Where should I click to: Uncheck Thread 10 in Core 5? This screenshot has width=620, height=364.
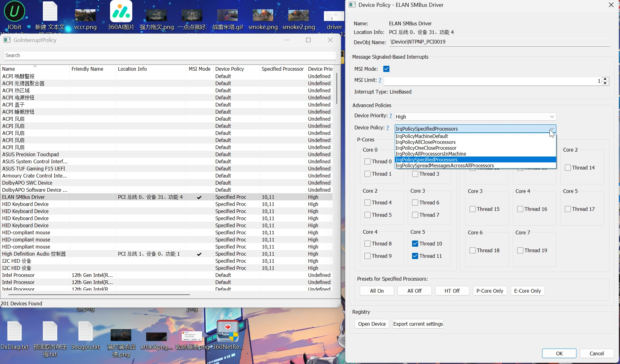pos(415,244)
